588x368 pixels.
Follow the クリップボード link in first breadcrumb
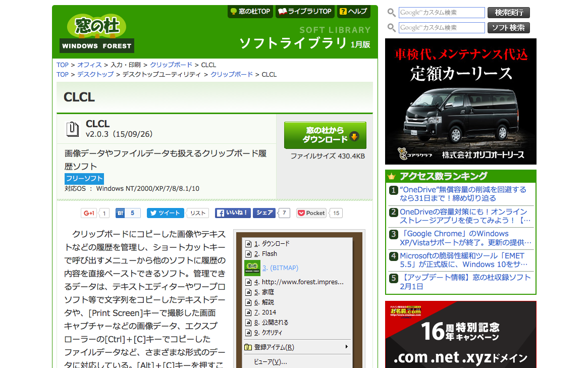pyautogui.click(x=171, y=65)
